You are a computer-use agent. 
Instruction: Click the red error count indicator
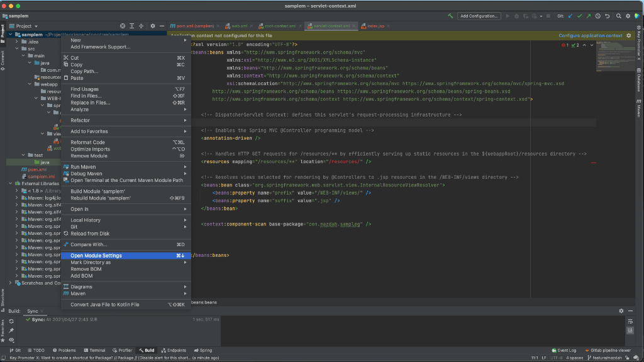click(x=565, y=45)
